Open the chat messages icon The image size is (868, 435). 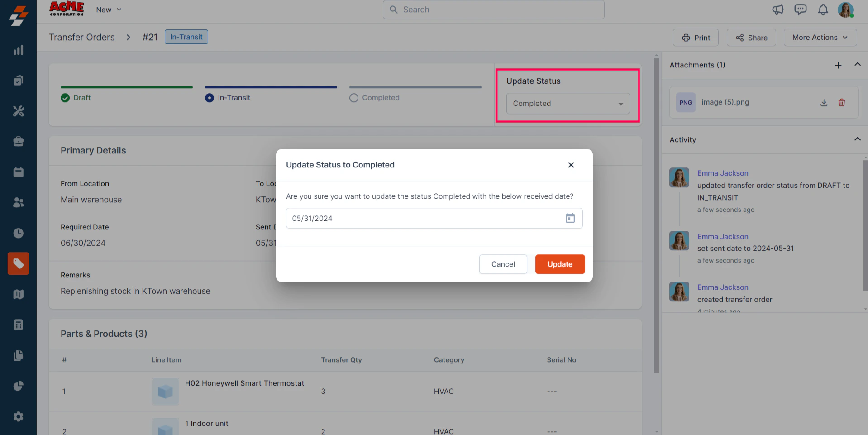click(x=800, y=10)
